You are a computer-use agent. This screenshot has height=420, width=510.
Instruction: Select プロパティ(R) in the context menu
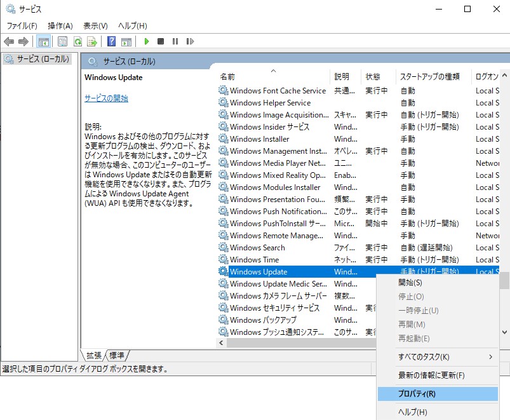[x=417, y=394]
